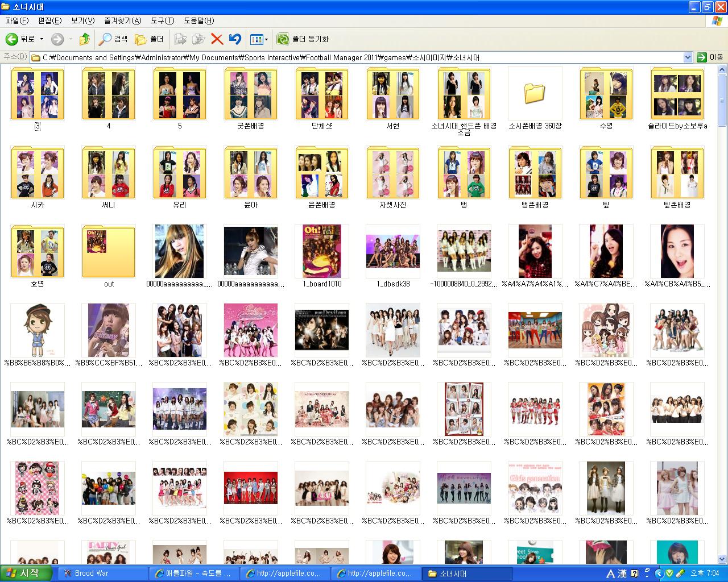Image resolution: width=728 pixels, height=582 pixels.
Task: Toggle the Folders (폴더) pane
Action: click(x=149, y=39)
